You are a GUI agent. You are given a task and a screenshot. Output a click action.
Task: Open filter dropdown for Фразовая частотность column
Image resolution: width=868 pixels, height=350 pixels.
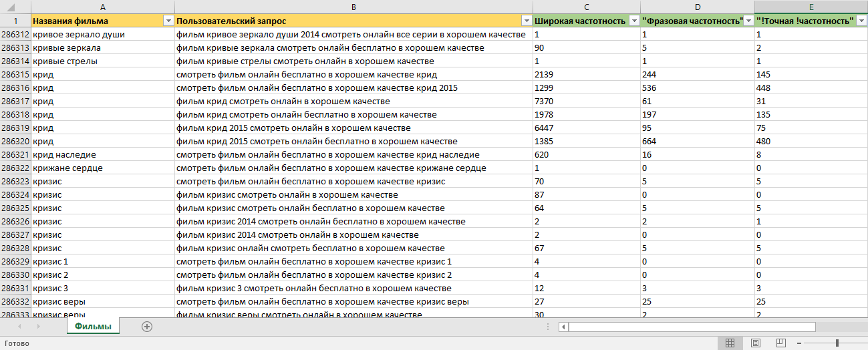click(x=748, y=21)
